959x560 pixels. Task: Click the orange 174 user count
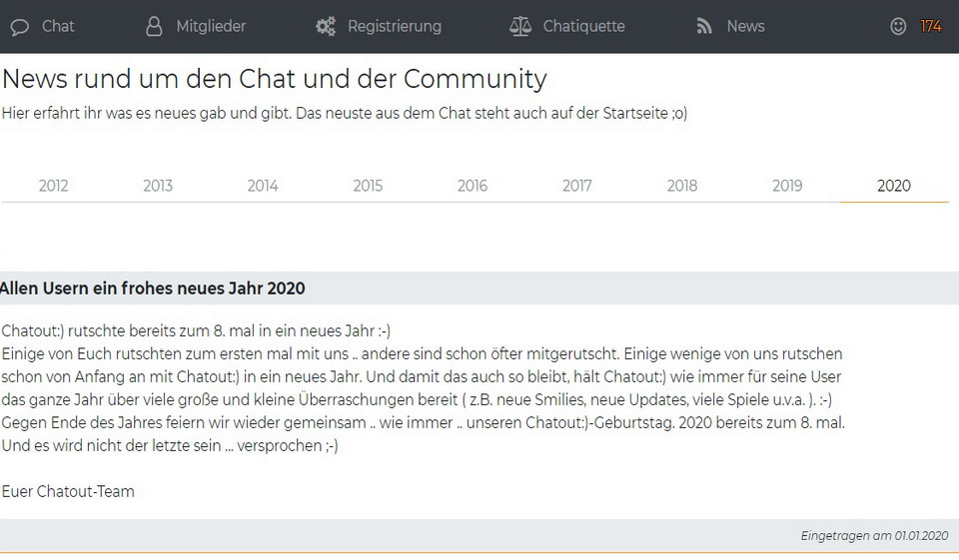pos(931,27)
